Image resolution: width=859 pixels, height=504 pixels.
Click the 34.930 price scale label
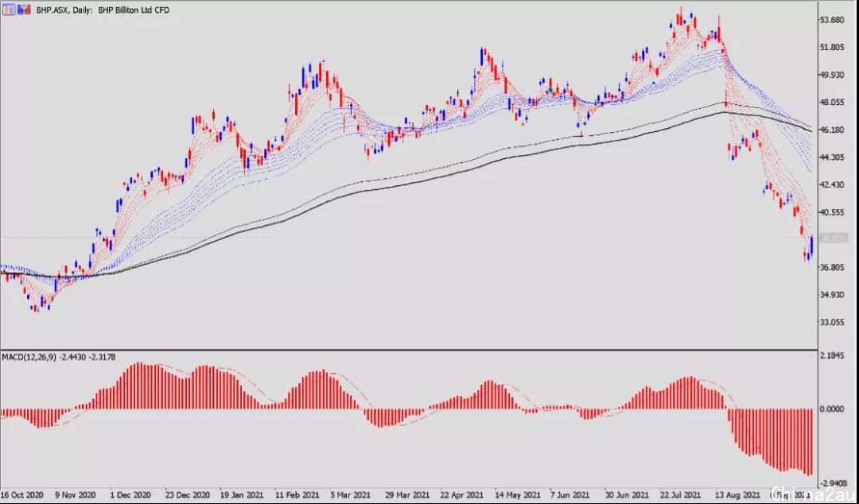833,295
